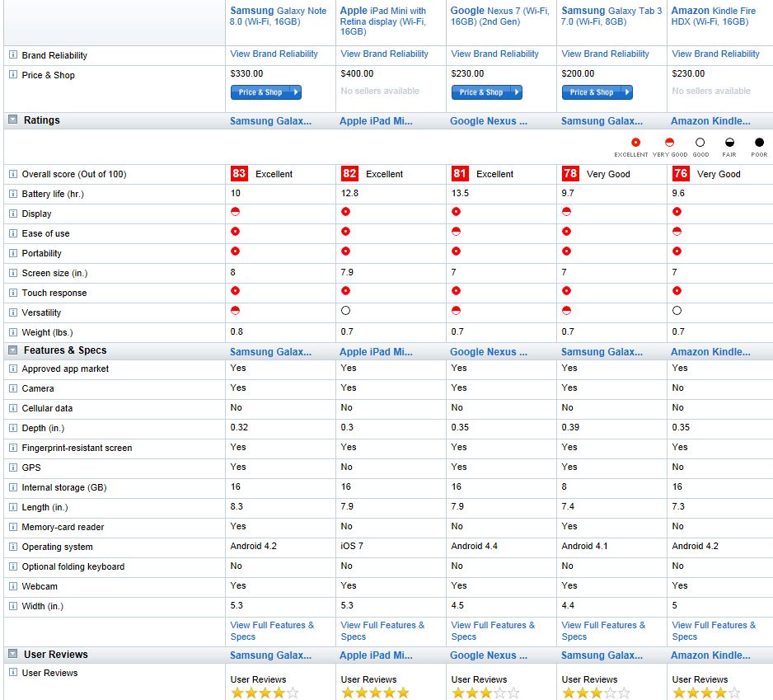The height and width of the screenshot is (700, 773).
Task: Click Galaxy Note overall score 83 badge
Action: (239, 174)
